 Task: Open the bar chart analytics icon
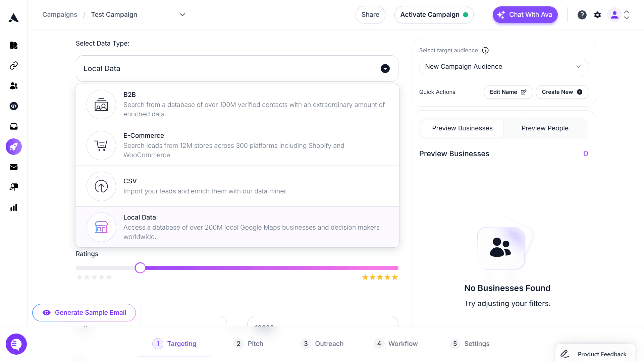[14, 208]
